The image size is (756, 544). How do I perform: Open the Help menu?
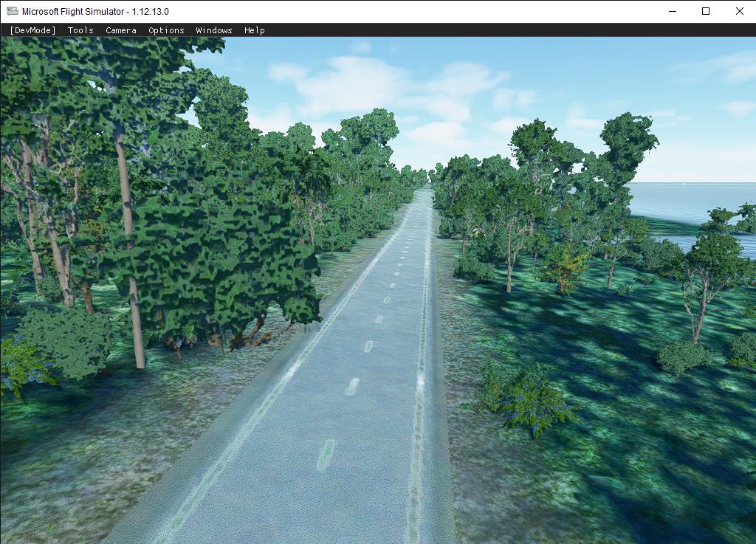(x=255, y=30)
